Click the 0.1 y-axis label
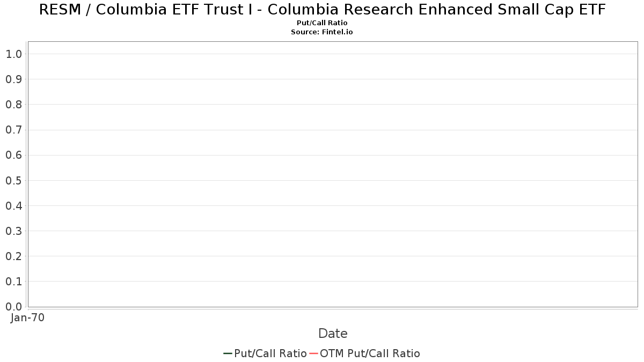 (x=14, y=282)
